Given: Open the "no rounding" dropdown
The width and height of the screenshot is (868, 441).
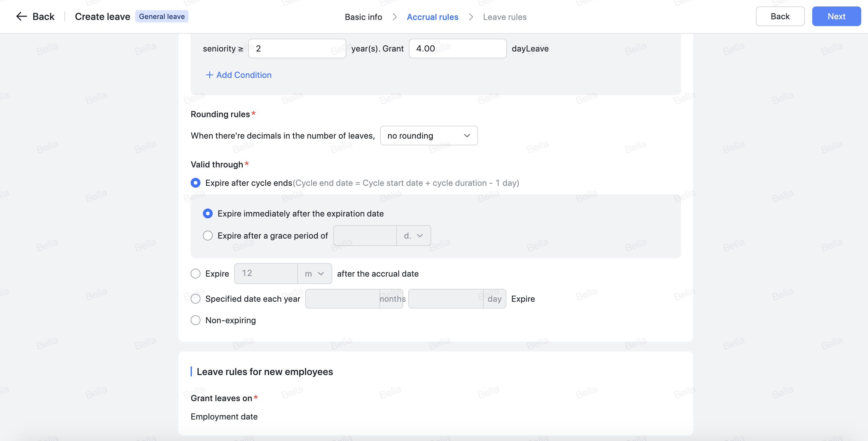Looking at the screenshot, I should click(428, 136).
